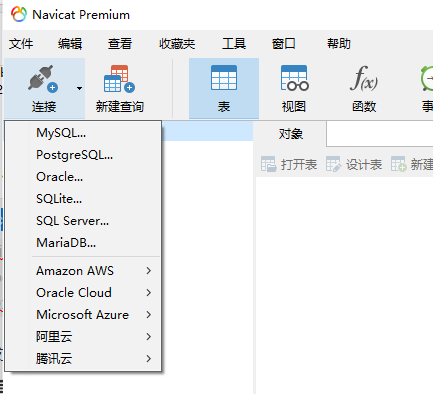Open the 查看 menu
Image resolution: width=433 pixels, height=394 pixels.
coord(120,44)
